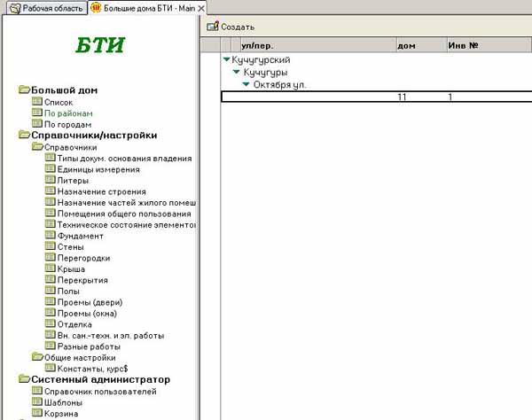This screenshot has width=532, height=420.
Task: Click the icon beside Шаблоны
Action: point(37,401)
